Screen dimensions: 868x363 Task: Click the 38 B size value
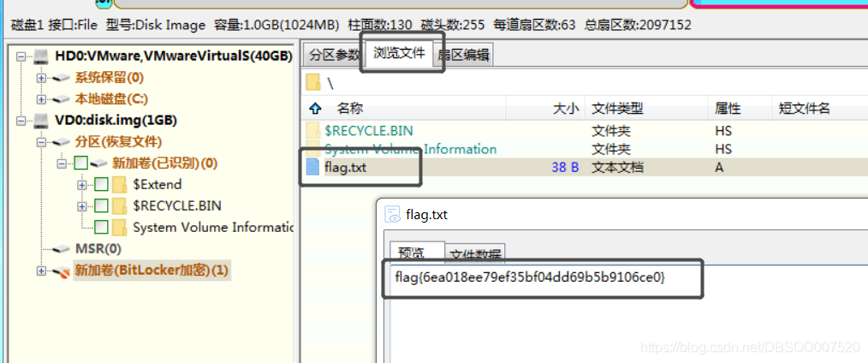click(565, 167)
